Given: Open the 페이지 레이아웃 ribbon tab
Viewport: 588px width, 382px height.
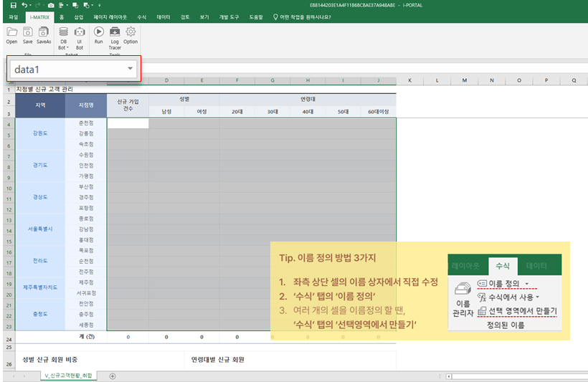Looking at the screenshot, I should pos(110,16).
